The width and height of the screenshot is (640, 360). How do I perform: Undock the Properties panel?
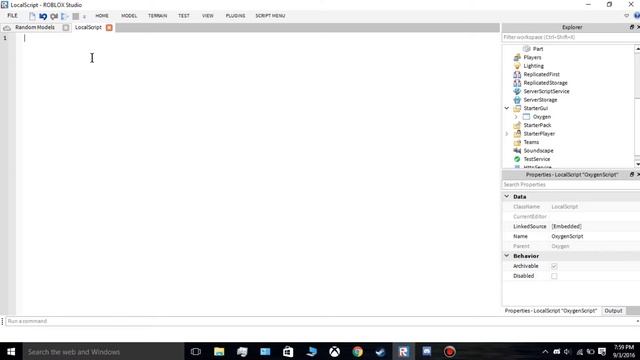(x=632, y=174)
